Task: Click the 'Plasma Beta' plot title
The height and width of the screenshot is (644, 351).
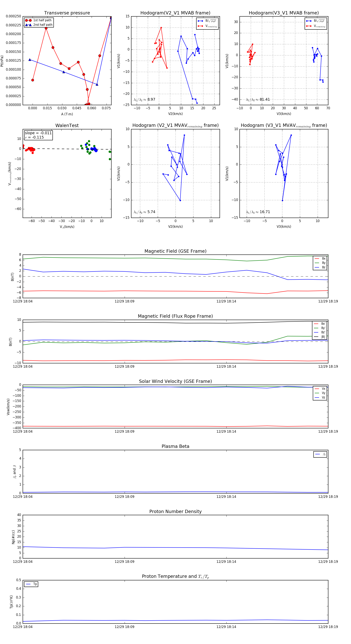Action: point(175,447)
